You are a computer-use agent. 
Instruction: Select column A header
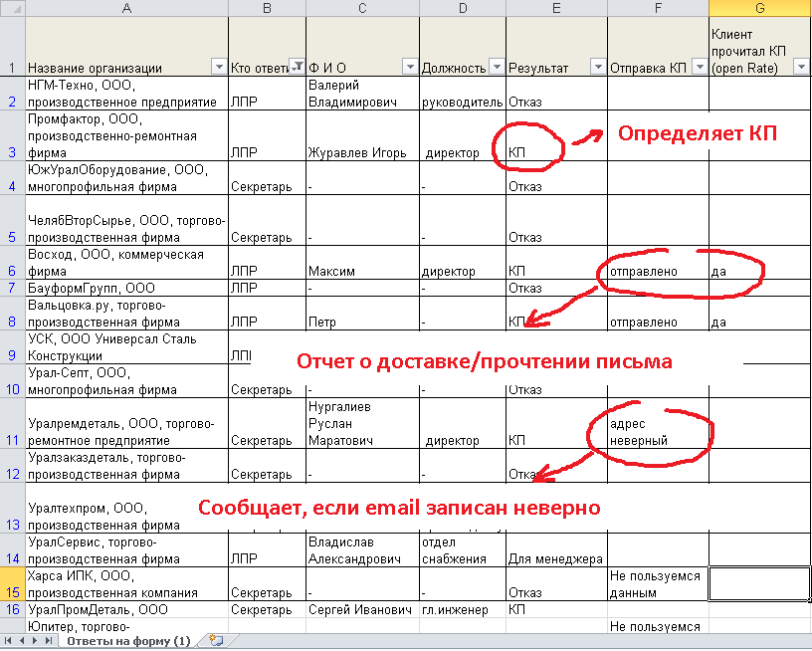point(126,8)
